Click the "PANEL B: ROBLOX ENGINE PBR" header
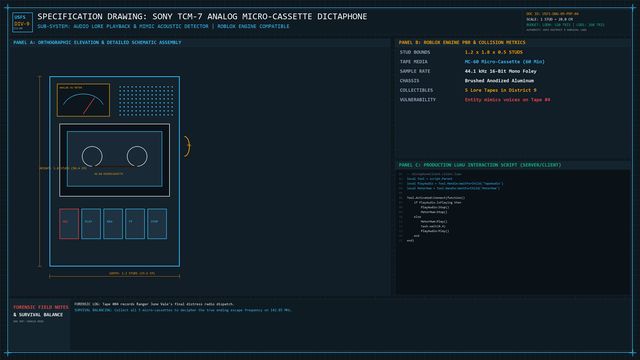Screen dimensions: 640x360 [x=462, y=42]
